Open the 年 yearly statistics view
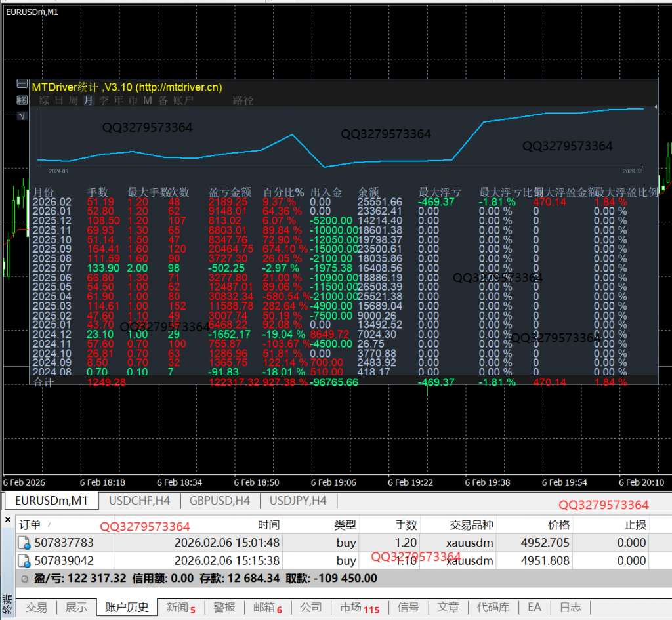The image size is (672, 620). (x=118, y=100)
